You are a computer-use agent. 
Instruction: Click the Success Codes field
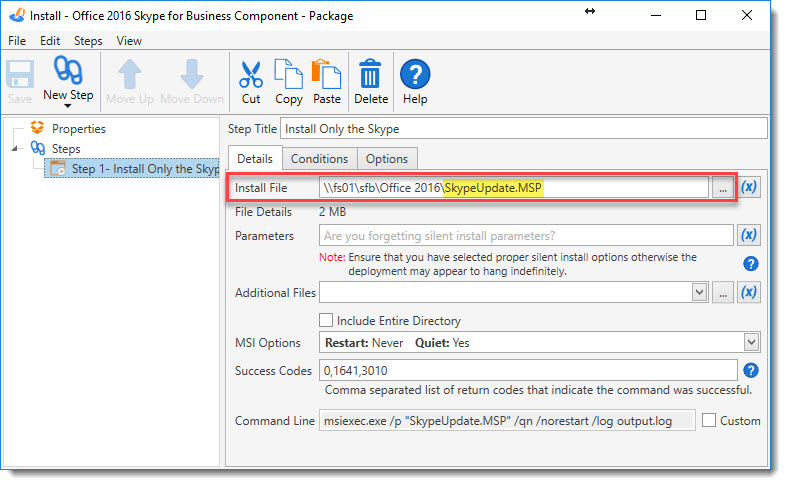[x=528, y=370]
